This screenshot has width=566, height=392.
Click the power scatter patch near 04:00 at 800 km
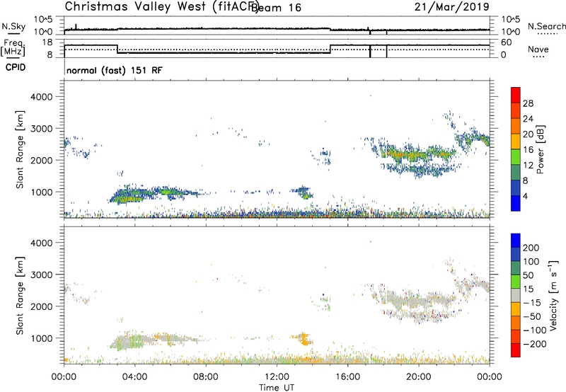pyautogui.click(x=127, y=197)
